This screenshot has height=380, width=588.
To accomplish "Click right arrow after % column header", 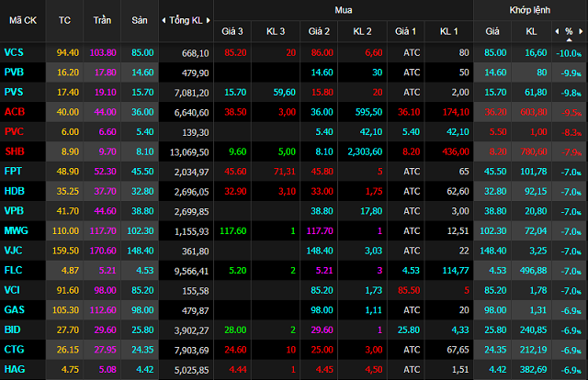I will click(x=582, y=32).
